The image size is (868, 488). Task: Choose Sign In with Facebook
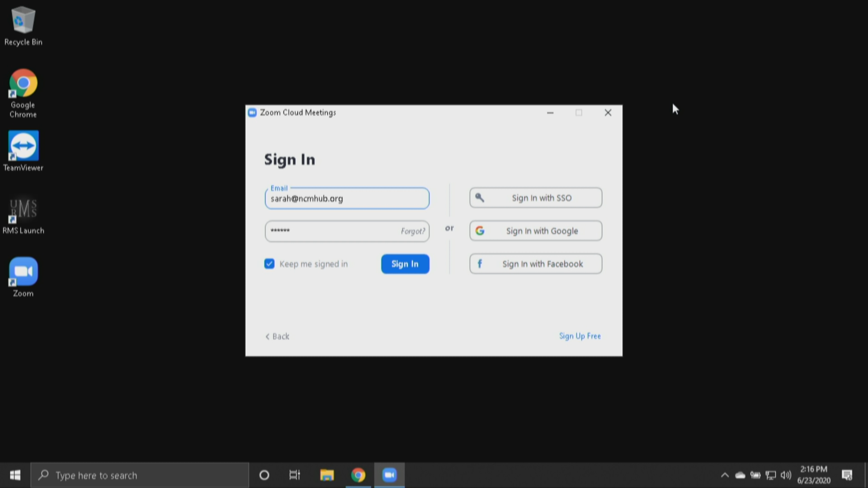[536, 264]
